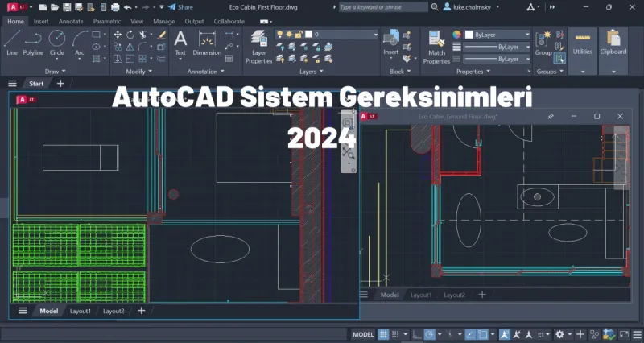644x343 pixels.
Task: Select the Scale tool
Action: tap(130, 59)
